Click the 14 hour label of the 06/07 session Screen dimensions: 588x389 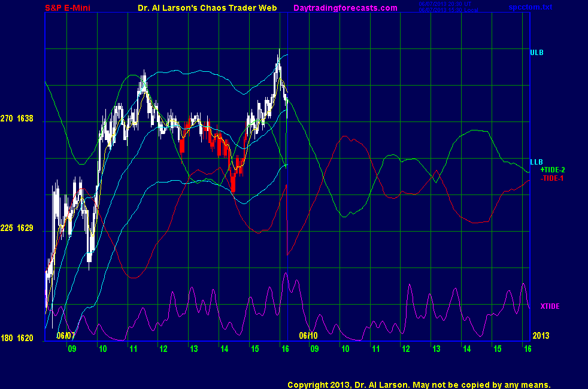click(x=224, y=349)
